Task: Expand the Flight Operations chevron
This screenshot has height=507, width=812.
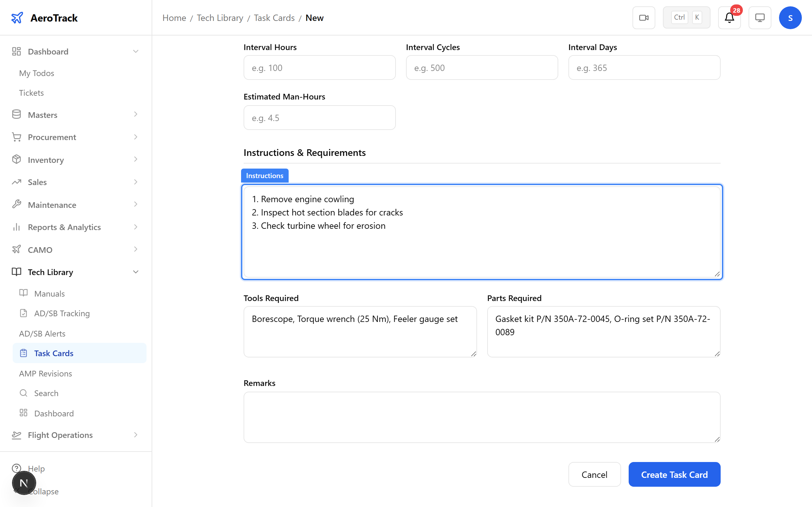Action: [135, 435]
